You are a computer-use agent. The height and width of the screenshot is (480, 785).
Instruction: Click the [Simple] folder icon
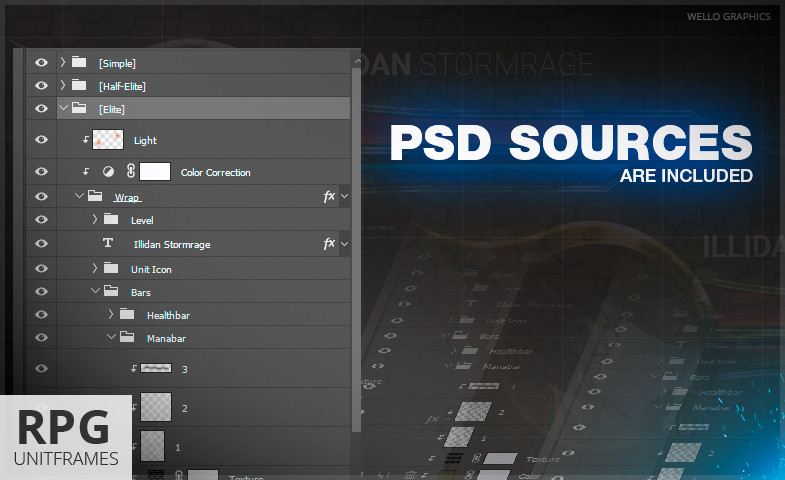(79, 62)
